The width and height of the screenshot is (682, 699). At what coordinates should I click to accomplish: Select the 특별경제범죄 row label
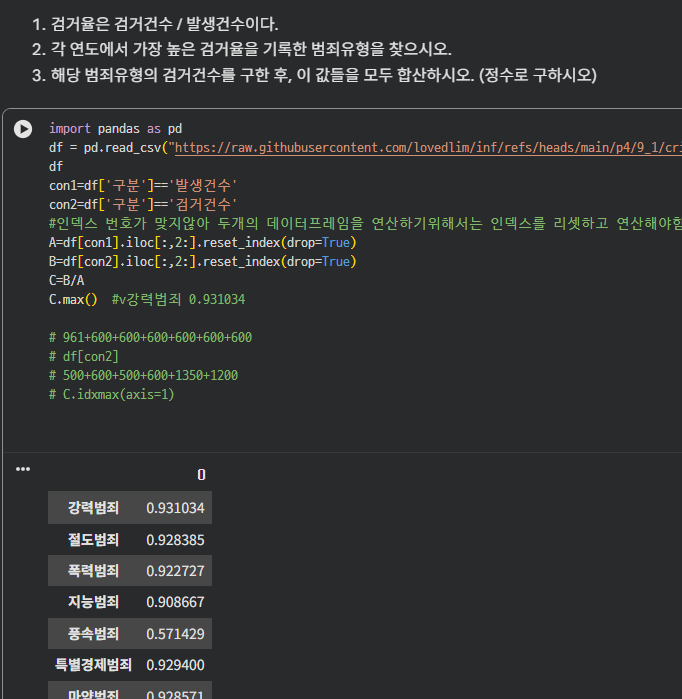click(x=93, y=665)
